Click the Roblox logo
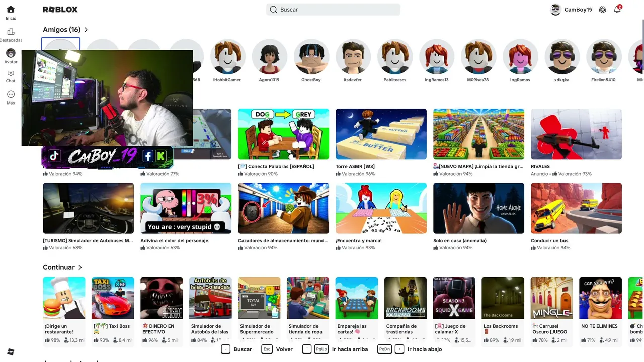 pos(60,10)
